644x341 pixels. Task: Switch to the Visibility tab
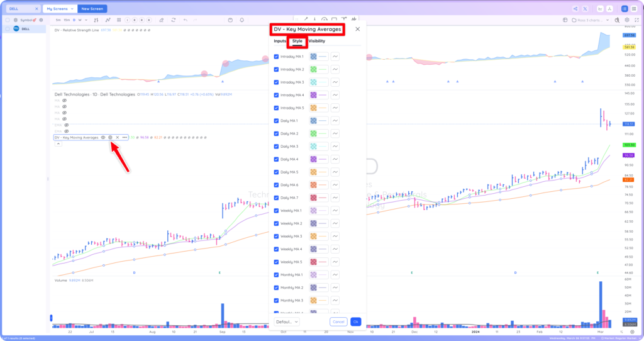coord(317,41)
